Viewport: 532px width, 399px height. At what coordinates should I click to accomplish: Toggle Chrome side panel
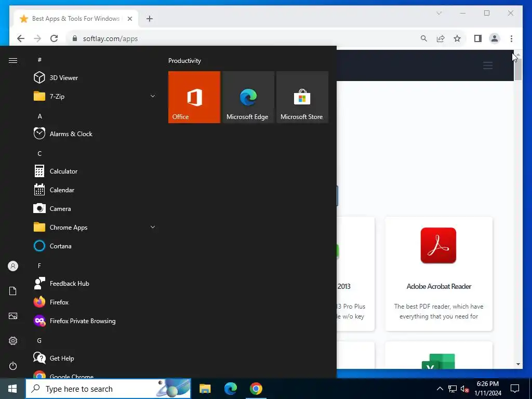(x=478, y=38)
